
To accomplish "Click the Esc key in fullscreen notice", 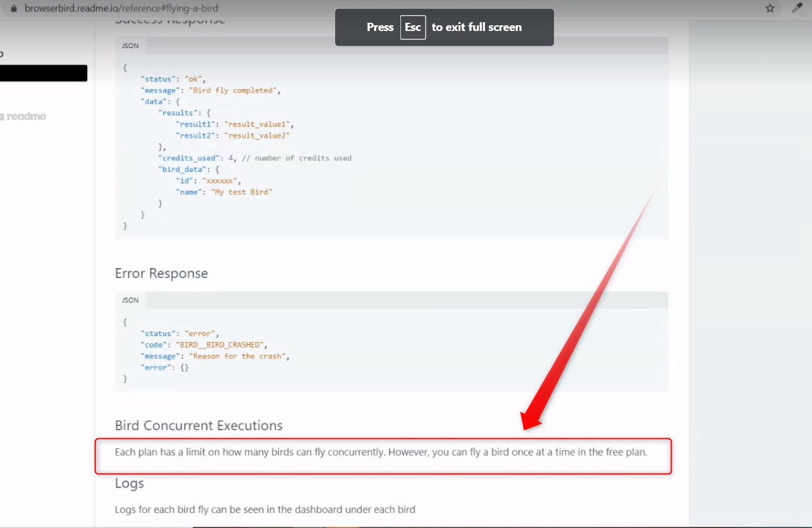I will tap(413, 27).
